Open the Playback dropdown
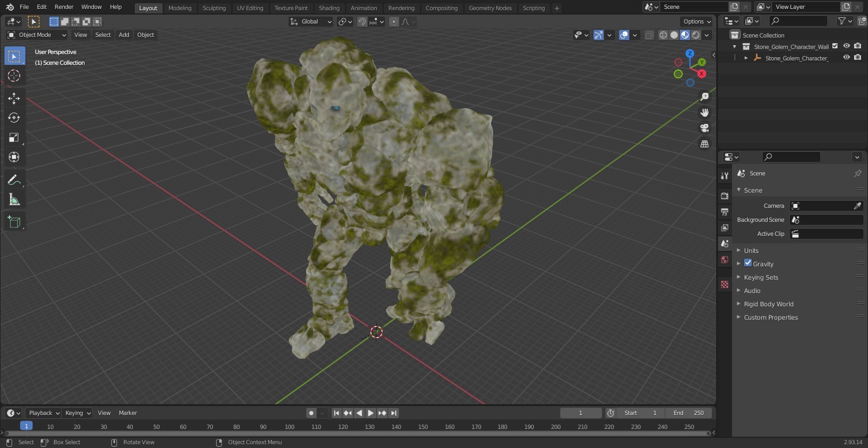 pyautogui.click(x=44, y=413)
